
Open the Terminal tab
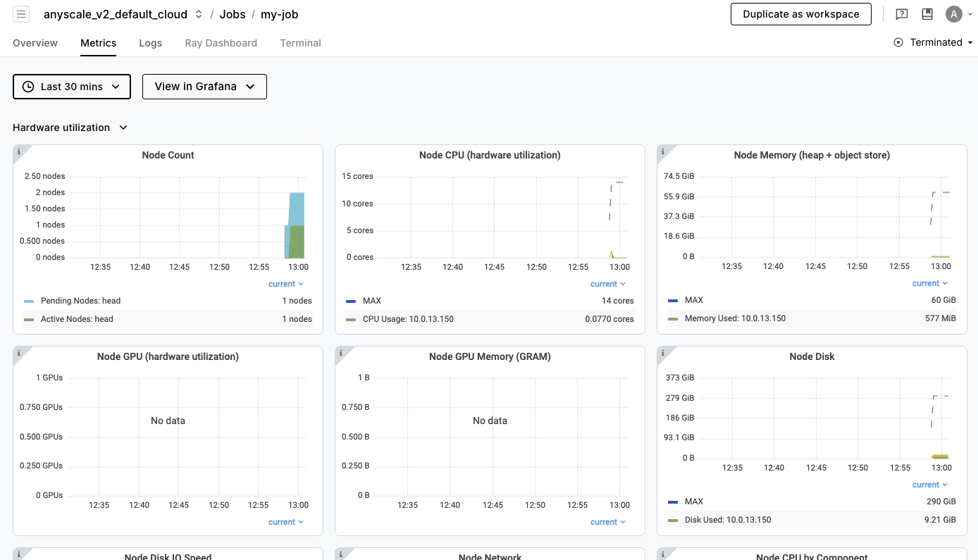pos(301,43)
